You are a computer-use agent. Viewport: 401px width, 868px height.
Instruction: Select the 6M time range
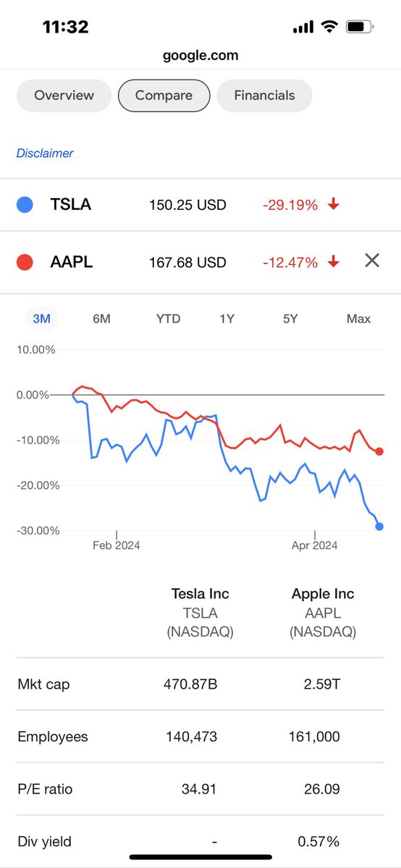[101, 318]
